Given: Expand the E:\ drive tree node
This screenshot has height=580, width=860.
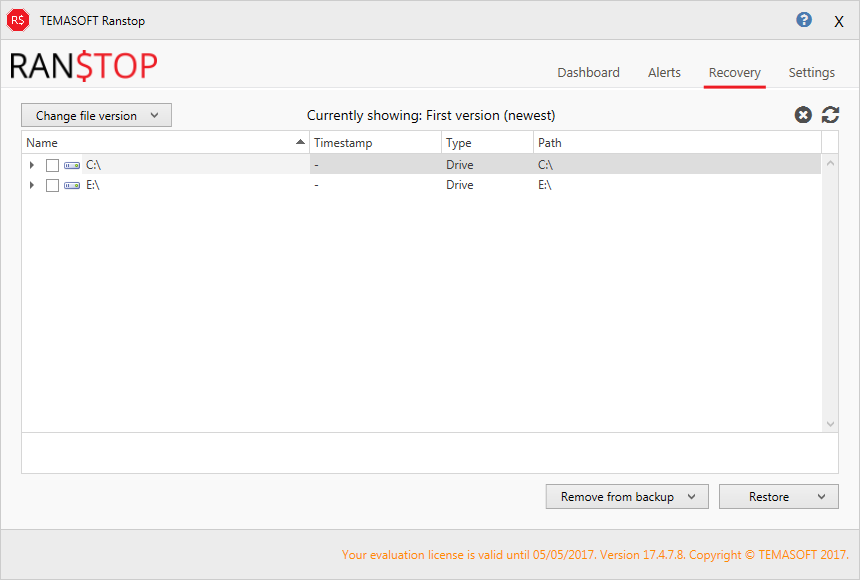Looking at the screenshot, I should (x=32, y=185).
